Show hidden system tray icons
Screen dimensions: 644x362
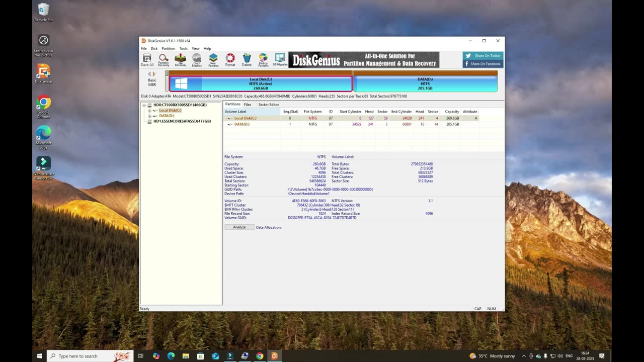[524, 356]
